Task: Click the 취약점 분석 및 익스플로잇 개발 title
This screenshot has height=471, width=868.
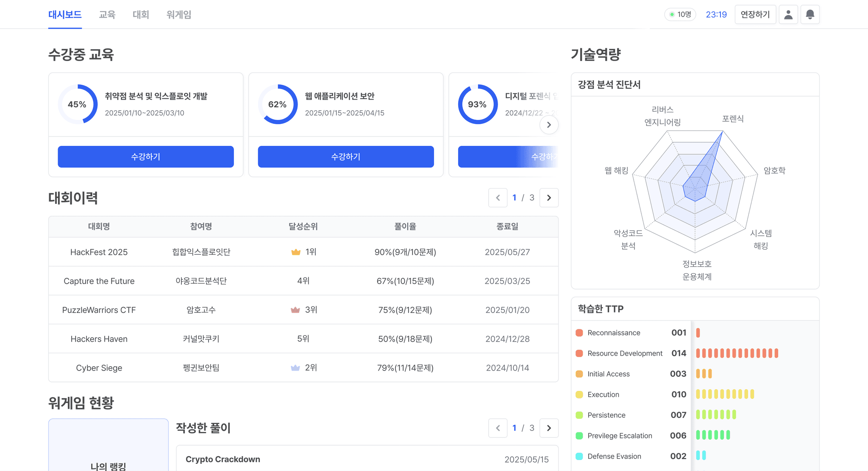Action: click(156, 96)
